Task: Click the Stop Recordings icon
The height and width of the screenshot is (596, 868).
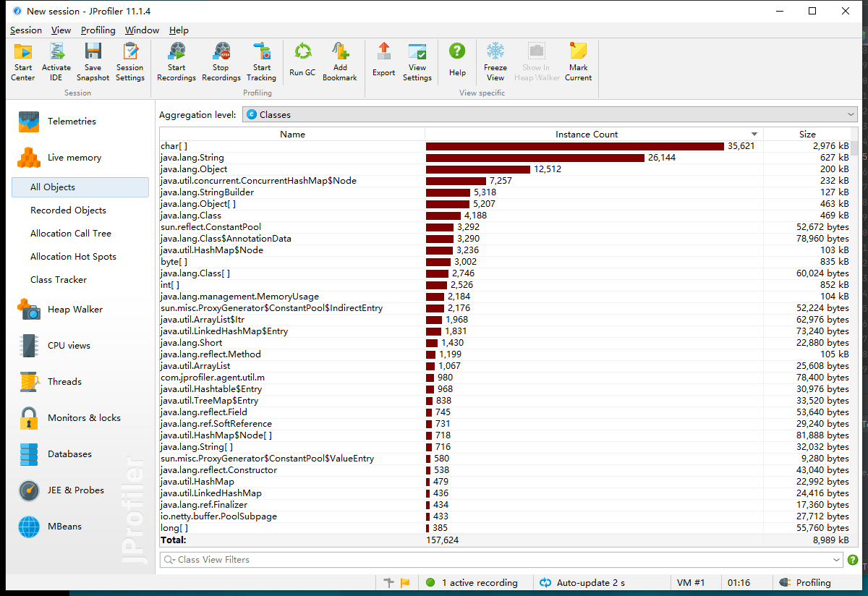Action: [x=221, y=61]
